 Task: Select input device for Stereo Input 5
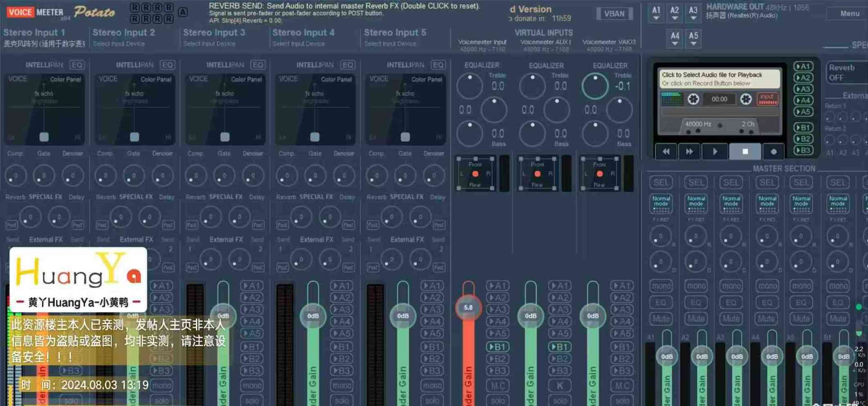(x=390, y=44)
